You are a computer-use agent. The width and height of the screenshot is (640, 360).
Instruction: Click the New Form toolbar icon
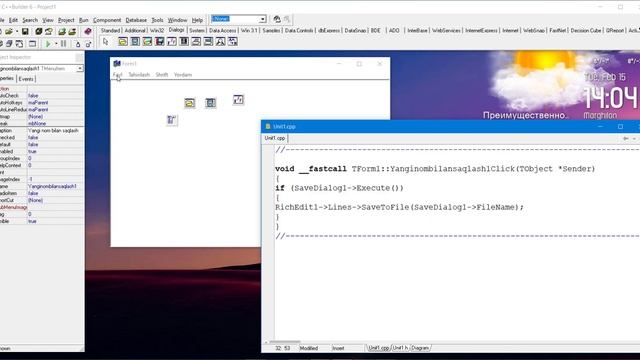tap(33, 44)
